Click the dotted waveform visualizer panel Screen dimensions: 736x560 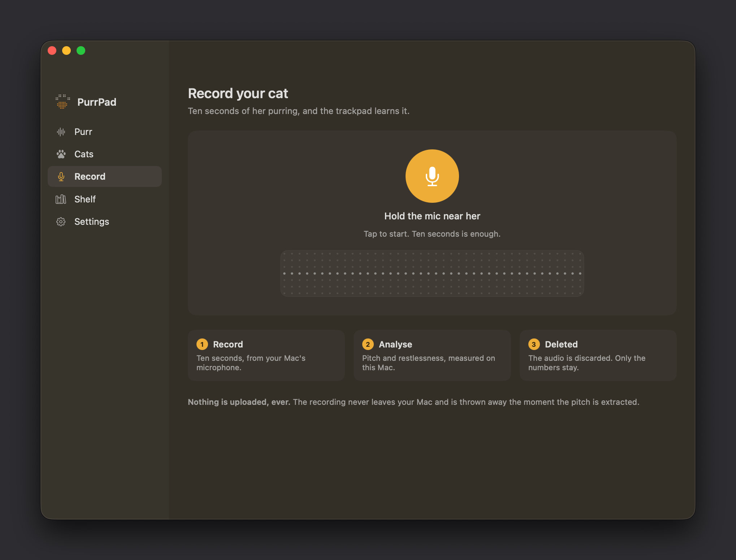point(432,274)
